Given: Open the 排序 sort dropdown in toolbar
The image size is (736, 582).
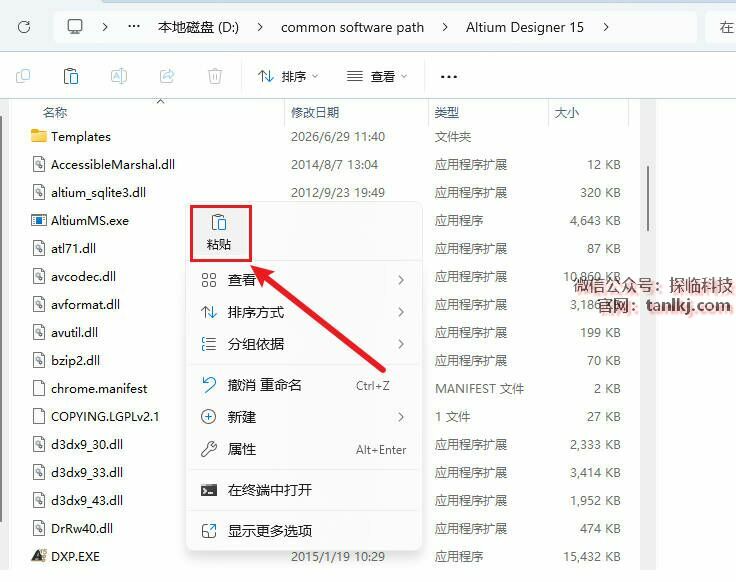Looking at the screenshot, I should tap(288, 76).
